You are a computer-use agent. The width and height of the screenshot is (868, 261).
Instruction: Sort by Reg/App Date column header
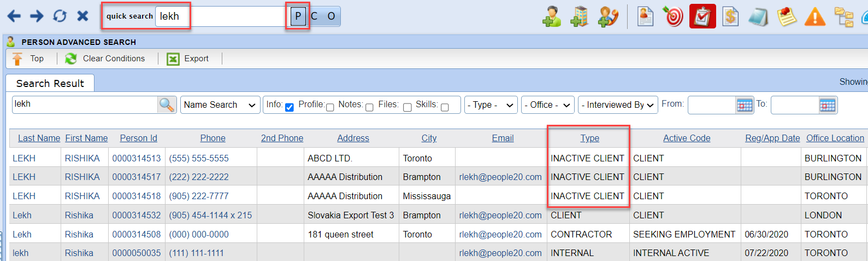(772, 138)
